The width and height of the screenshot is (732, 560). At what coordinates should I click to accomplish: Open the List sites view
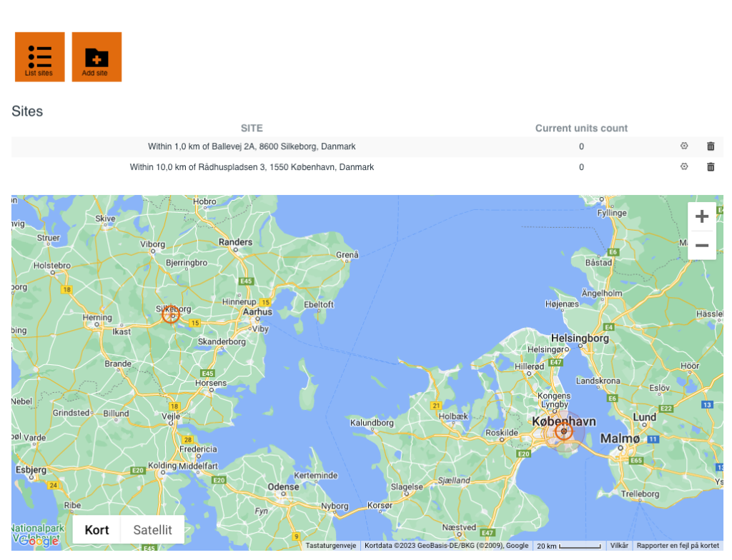click(39, 56)
